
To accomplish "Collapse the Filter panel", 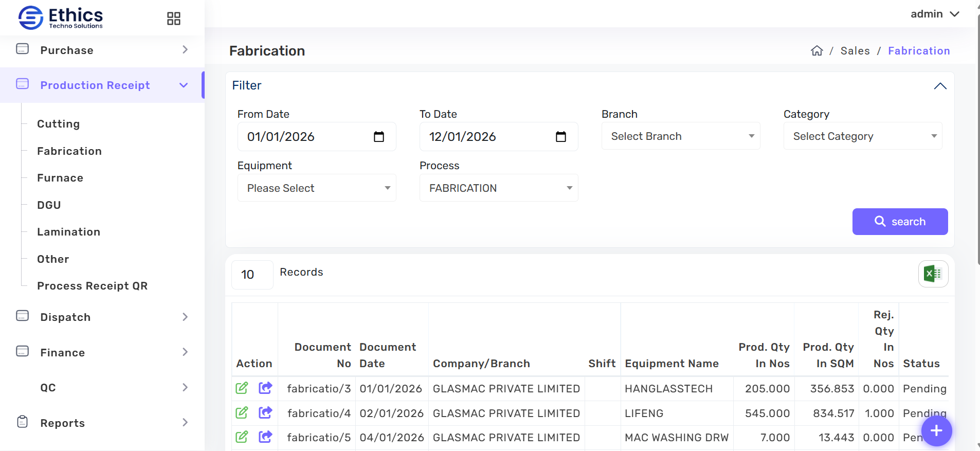I will [940, 86].
